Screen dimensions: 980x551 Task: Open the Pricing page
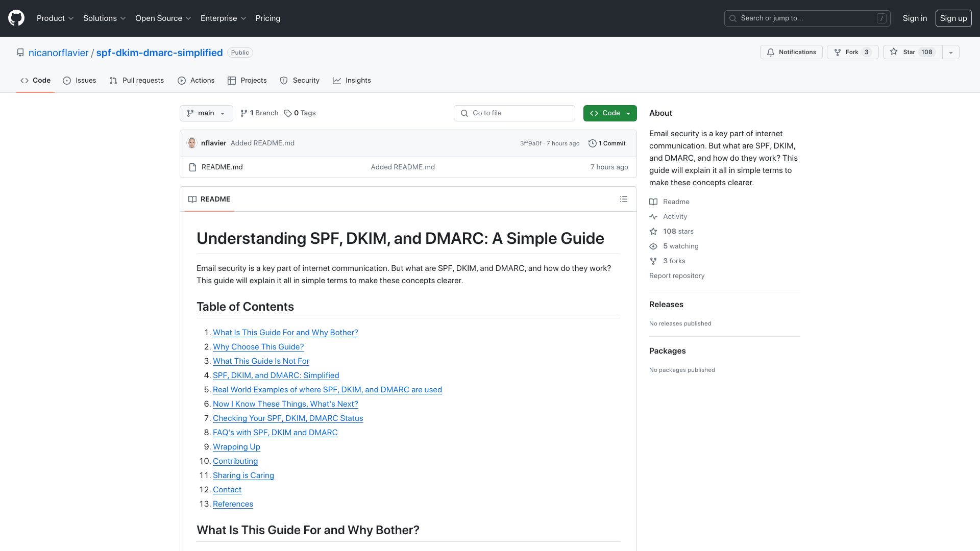[x=268, y=18]
